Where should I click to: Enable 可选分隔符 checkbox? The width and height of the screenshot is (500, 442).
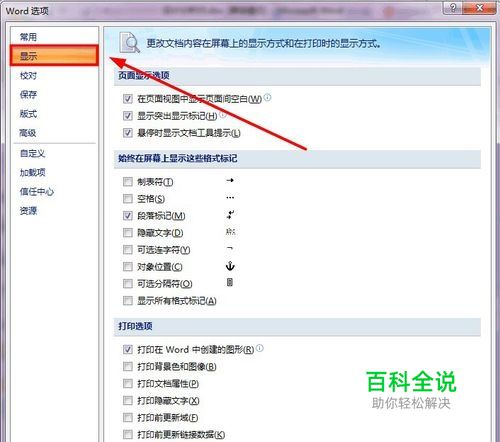point(128,284)
